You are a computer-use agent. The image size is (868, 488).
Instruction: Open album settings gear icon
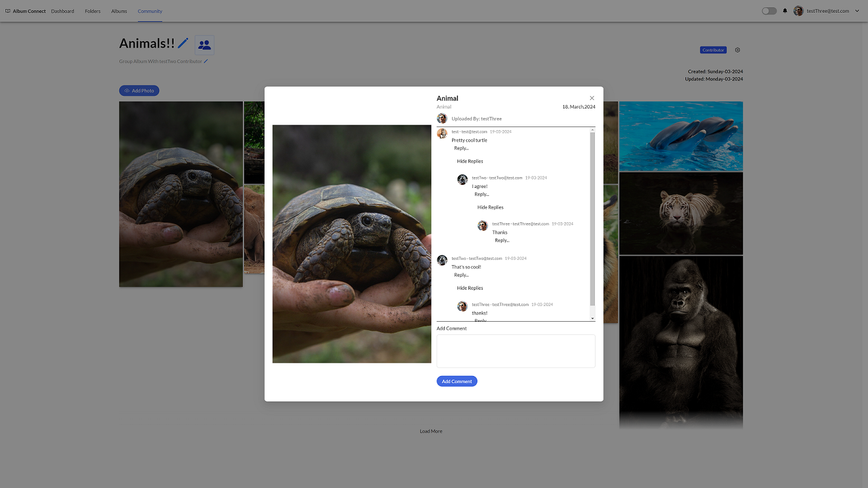pyautogui.click(x=737, y=50)
